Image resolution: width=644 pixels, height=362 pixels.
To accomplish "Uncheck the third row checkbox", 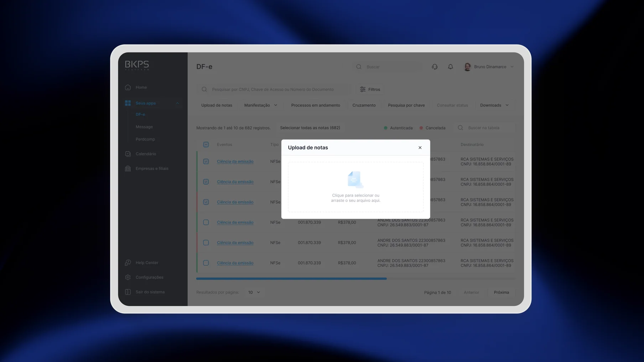I will (206, 202).
